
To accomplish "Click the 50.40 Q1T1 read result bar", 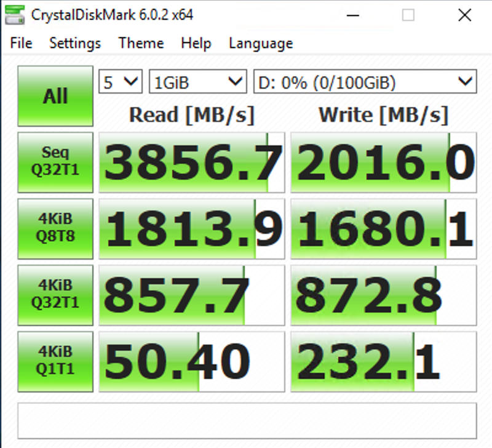I will coord(192,362).
